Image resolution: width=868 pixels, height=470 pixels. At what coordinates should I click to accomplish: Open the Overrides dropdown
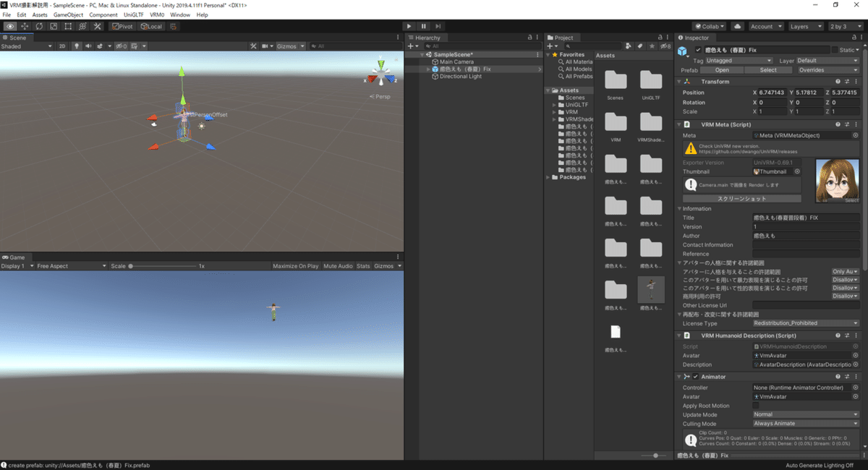pos(827,70)
